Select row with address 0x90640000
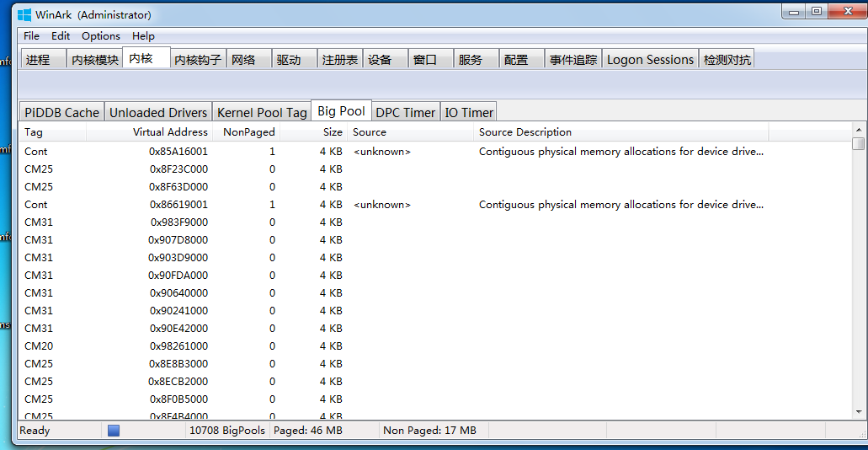The width and height of the screenshot is (868, 450). pyautogui.click(x=435, y=293)
